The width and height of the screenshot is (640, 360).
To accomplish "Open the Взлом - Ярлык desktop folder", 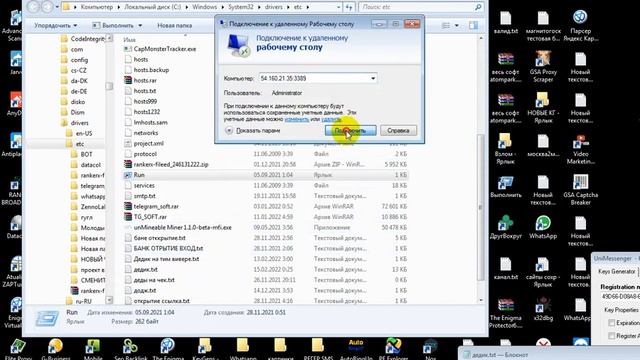I will (x=506, y=149).
